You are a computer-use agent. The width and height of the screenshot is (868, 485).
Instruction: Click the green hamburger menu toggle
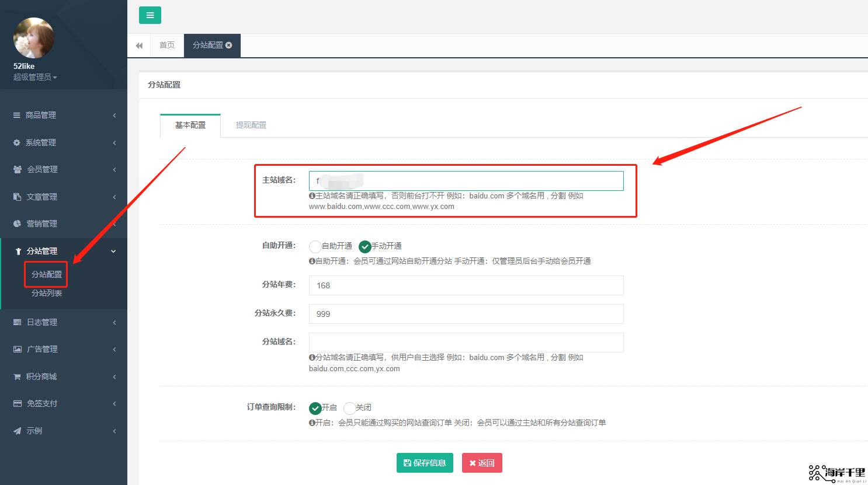coord(150,15)
